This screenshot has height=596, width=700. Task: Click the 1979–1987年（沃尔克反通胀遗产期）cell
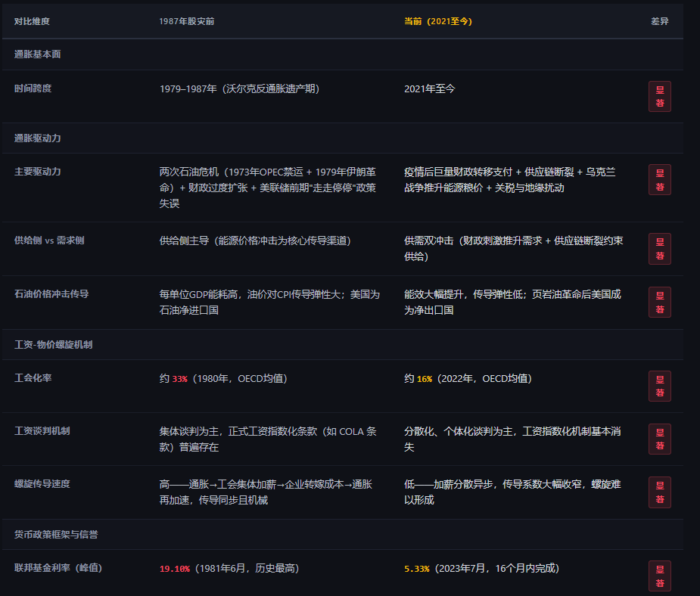pos(240,88)
